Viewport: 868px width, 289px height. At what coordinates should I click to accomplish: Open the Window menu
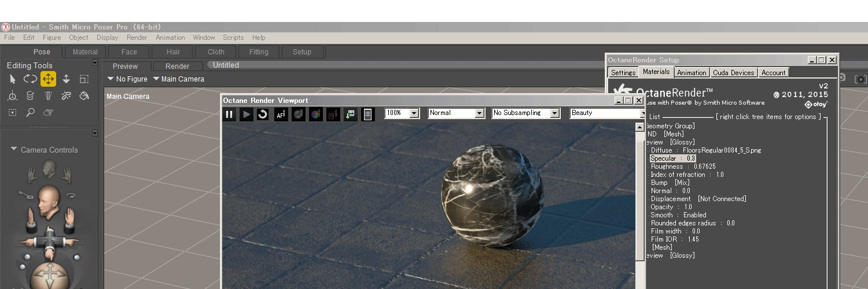coord(204,38)
